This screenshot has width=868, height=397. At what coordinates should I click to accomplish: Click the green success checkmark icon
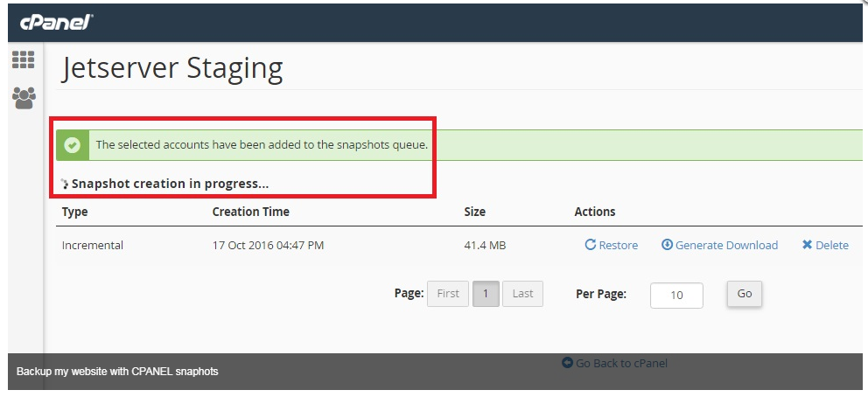(x=72, y=145)
